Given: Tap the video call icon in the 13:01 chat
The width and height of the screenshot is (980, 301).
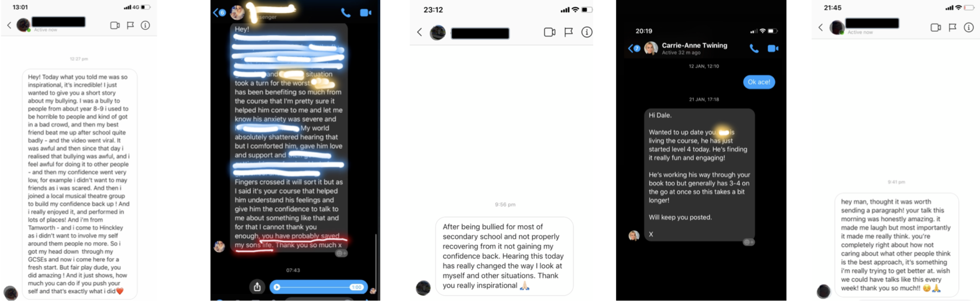Looking at the screenshot, I should (115, 26).
